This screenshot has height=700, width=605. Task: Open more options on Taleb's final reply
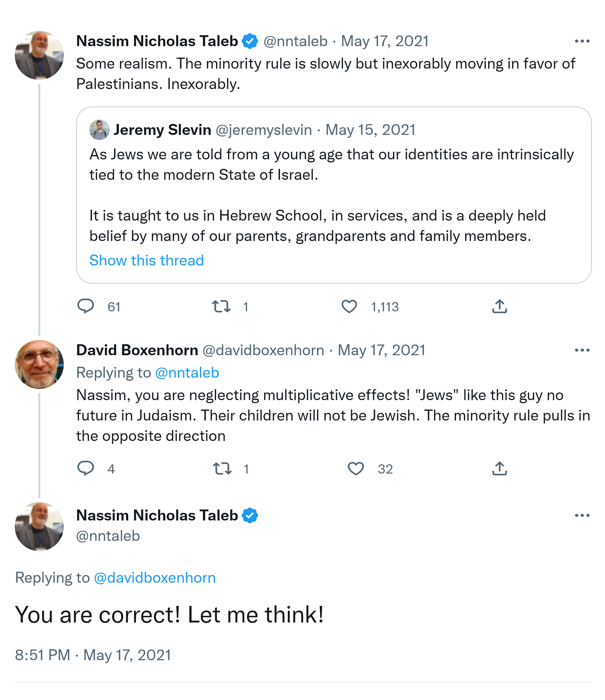point(582,516)
